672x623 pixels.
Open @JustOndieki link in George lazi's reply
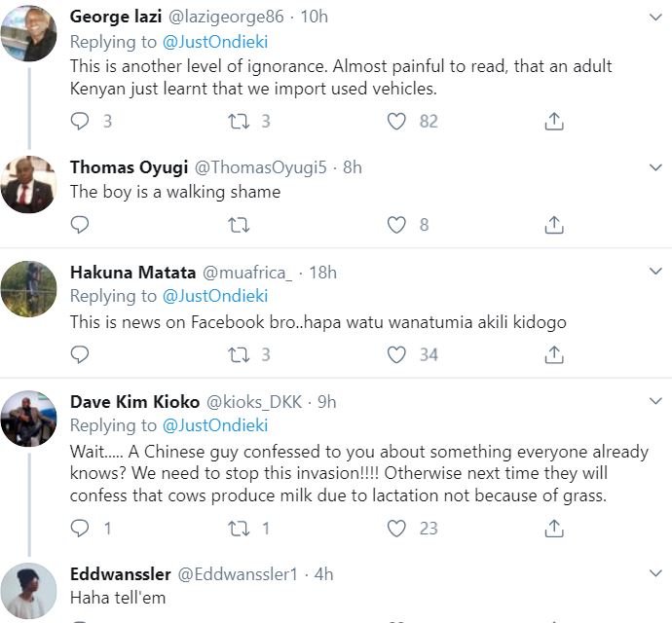click(215, 42)
